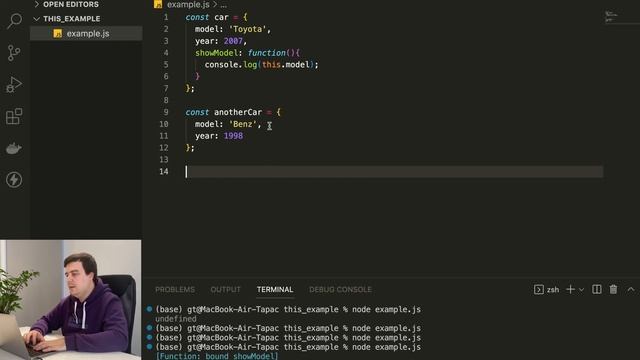Maximize the panel with the chevron up
Viewport: 640px width, 360px height.
pyautogui.click(x=631, y=289)
